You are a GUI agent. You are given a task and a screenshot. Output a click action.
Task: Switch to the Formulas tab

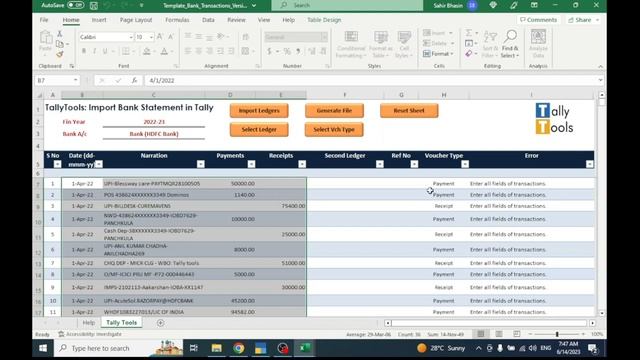pos(177,20)
